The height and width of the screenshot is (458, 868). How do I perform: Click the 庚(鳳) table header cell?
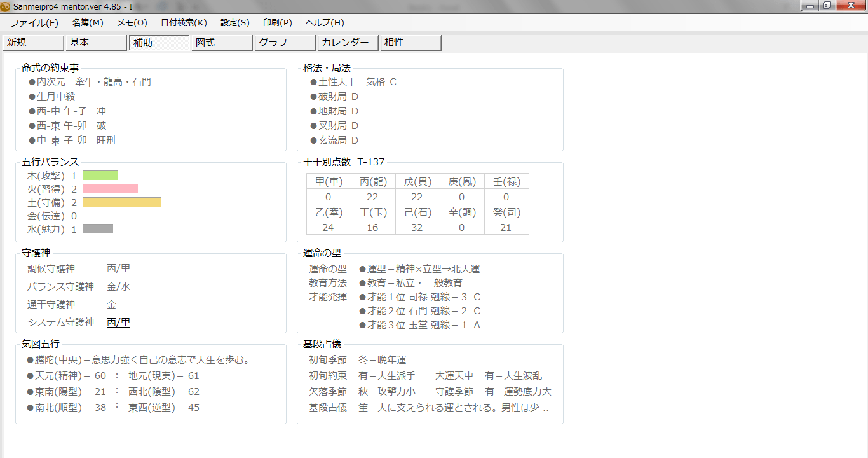click(x=462, y=181)
